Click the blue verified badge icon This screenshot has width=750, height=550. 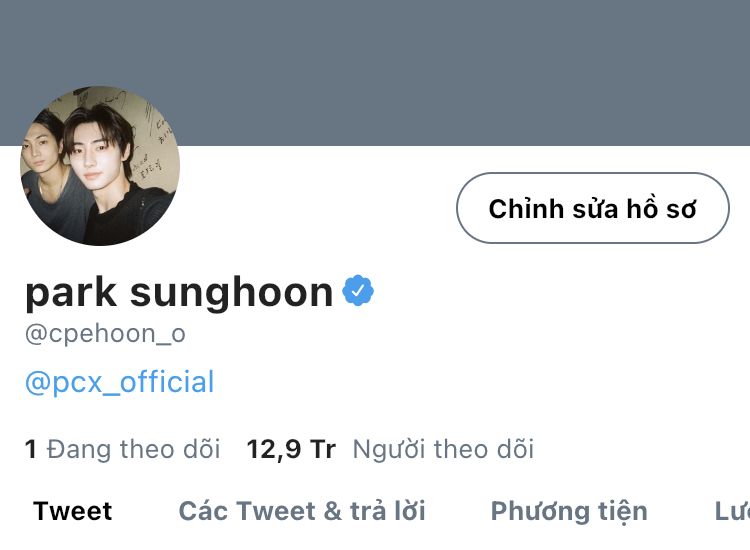(358, 290)
